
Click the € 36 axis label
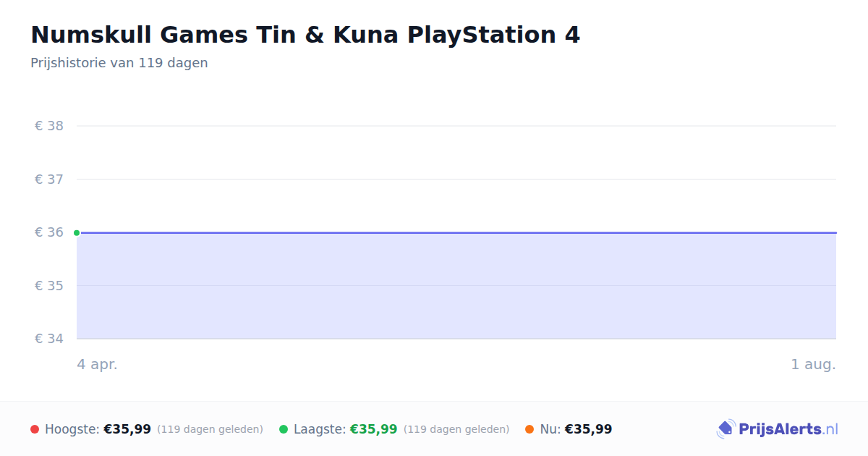click(x=49, y=232)
